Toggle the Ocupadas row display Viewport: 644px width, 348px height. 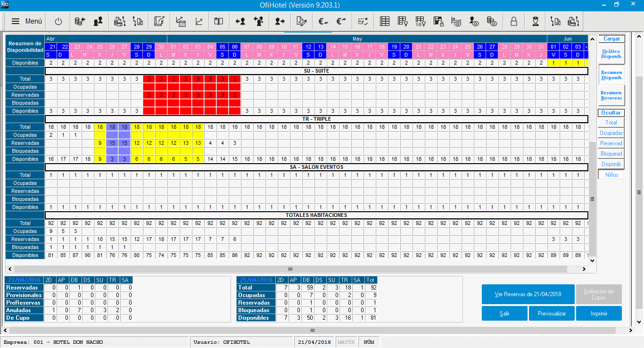[611, 133]
